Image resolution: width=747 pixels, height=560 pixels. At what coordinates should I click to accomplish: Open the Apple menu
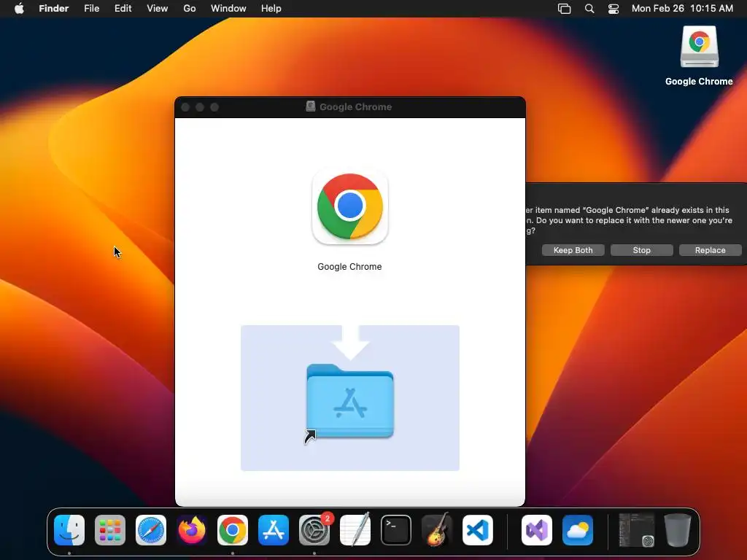pos(19,8)
